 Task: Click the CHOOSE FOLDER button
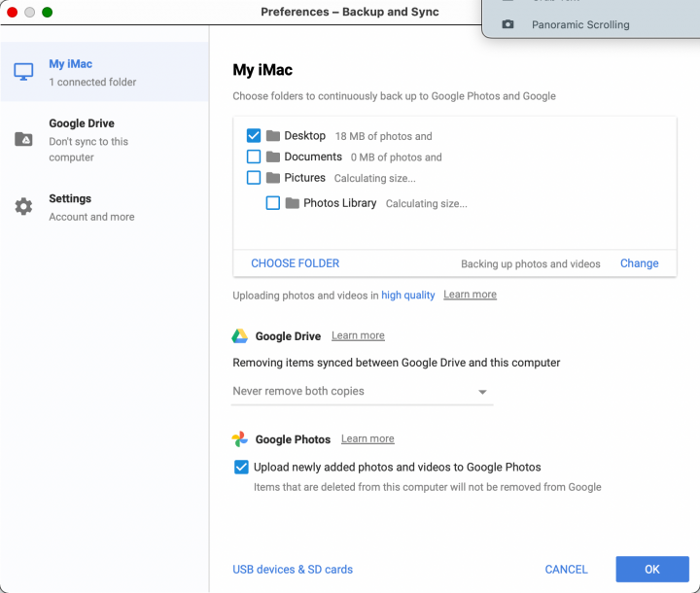[296, 263]
